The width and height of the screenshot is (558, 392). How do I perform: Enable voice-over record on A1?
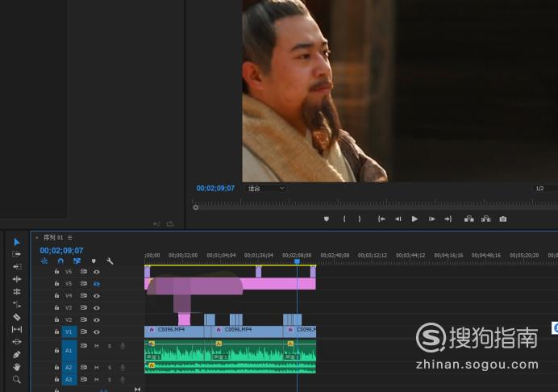pyautogui.click(x=123, y=346)
